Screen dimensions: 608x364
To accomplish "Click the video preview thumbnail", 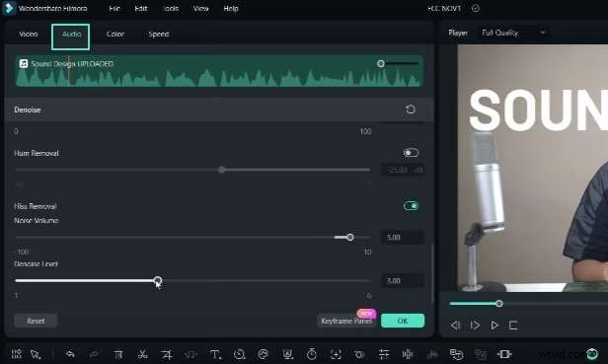I will click(x=533, y=168).
